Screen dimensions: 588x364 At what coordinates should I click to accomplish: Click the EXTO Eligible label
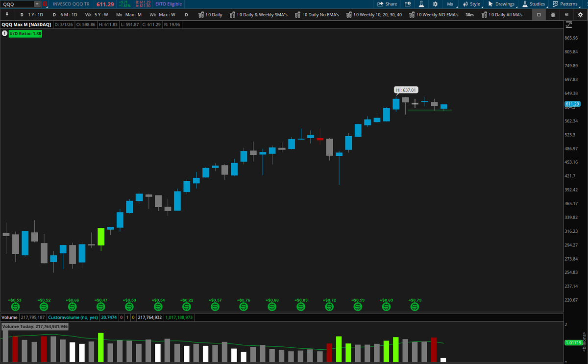tap(168, 4)
